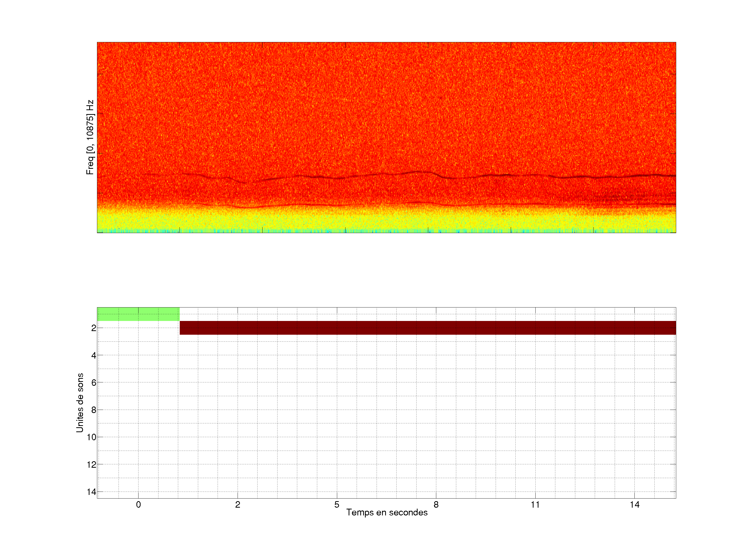The width and height of the screenshot is (747, 560).
Task: Click the 'Temps en secondes' x-axis label
Action: (387, 512)
